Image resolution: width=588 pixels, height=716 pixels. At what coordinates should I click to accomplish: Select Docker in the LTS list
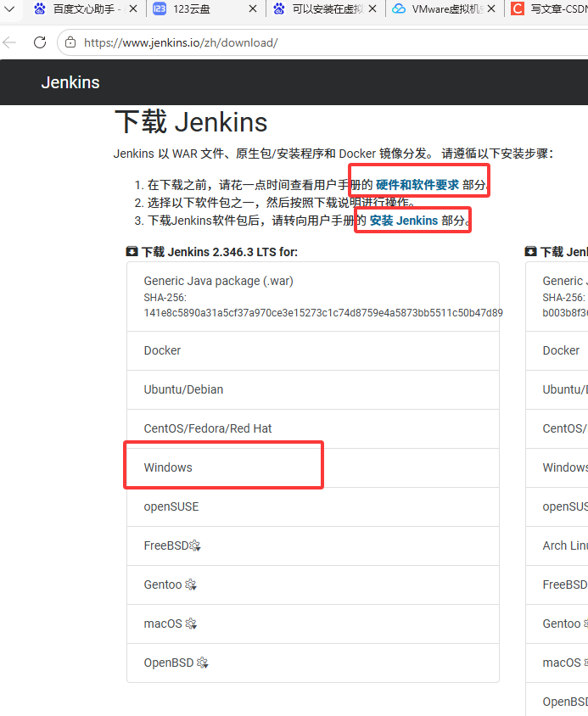[x=313, y=350]
